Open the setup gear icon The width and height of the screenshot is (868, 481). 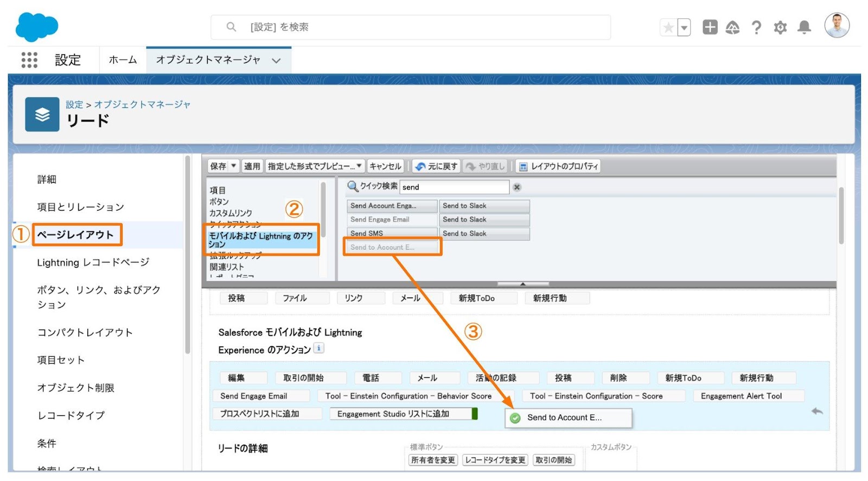pos(780,27)
